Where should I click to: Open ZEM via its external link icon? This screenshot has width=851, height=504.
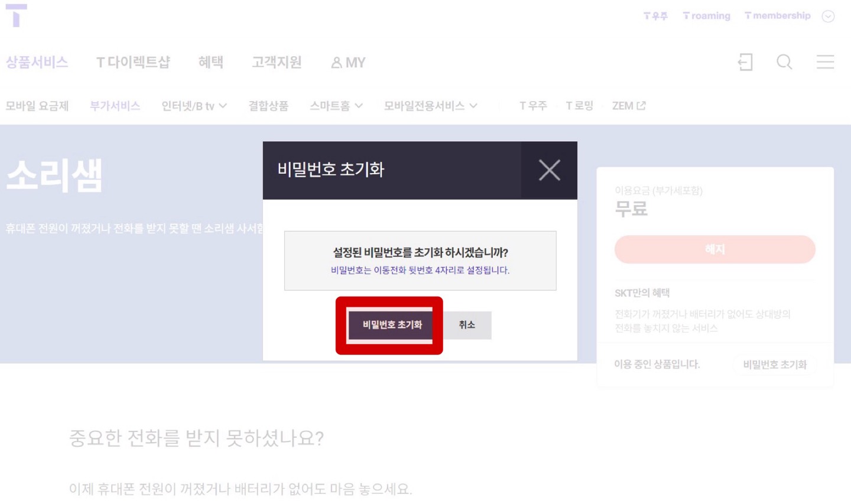pos(642,105)
